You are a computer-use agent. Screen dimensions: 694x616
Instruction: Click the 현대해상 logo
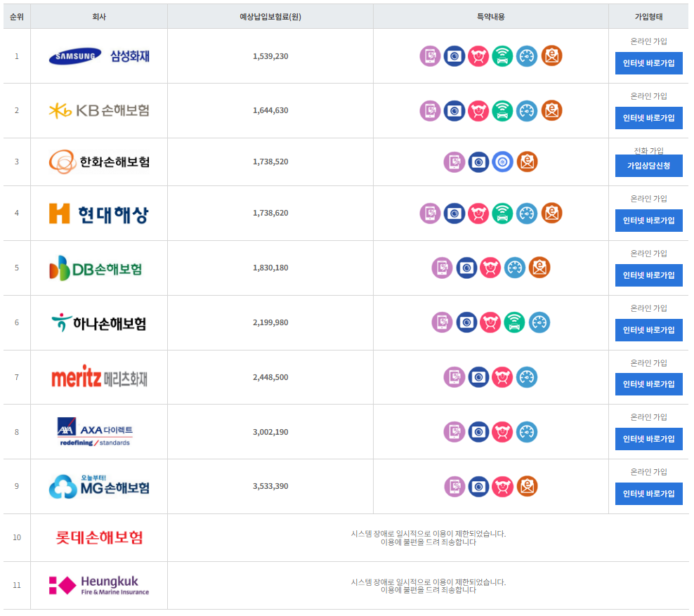tap(99, 214)
